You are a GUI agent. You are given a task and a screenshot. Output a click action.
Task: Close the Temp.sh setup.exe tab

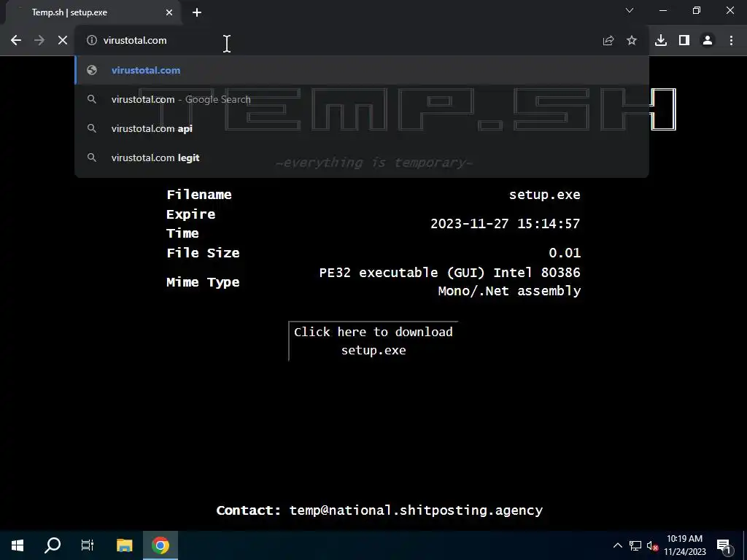pyautogui.click(x=169, y=12)
